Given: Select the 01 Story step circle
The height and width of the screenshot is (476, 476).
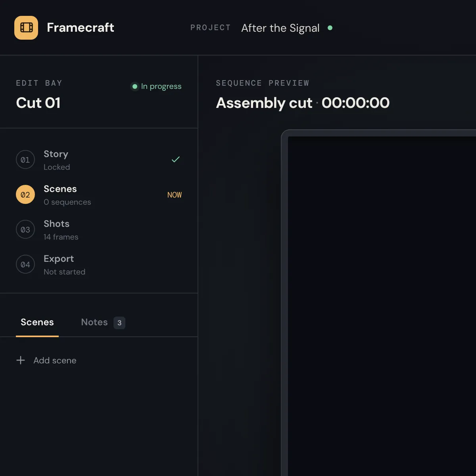Looking at the screenshot, I should [x=25, y=159].
